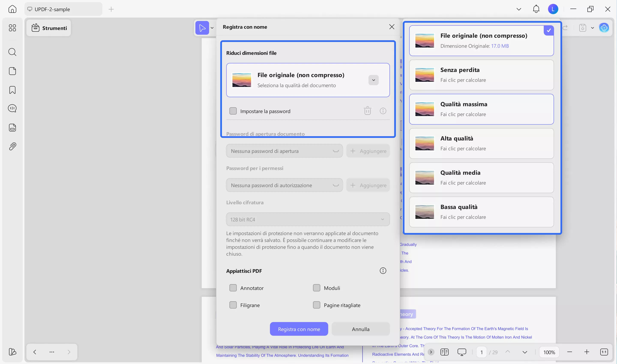Click the Annulla button

point(361,329)
